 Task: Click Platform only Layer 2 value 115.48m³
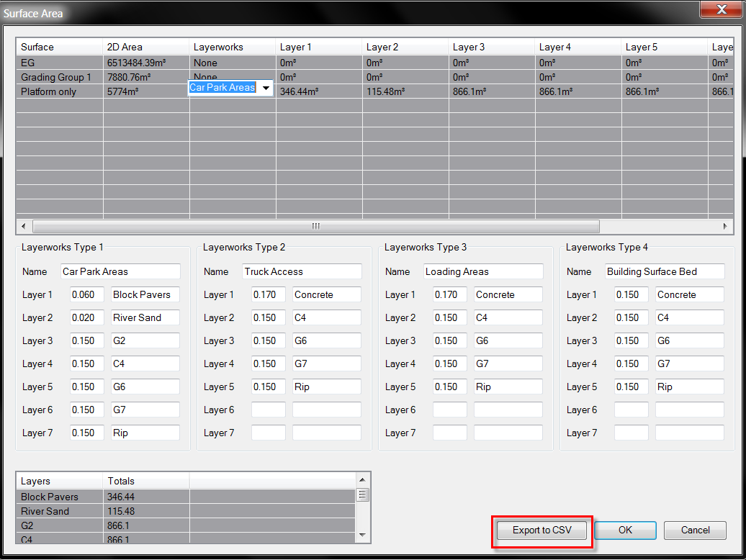point(385,91)
